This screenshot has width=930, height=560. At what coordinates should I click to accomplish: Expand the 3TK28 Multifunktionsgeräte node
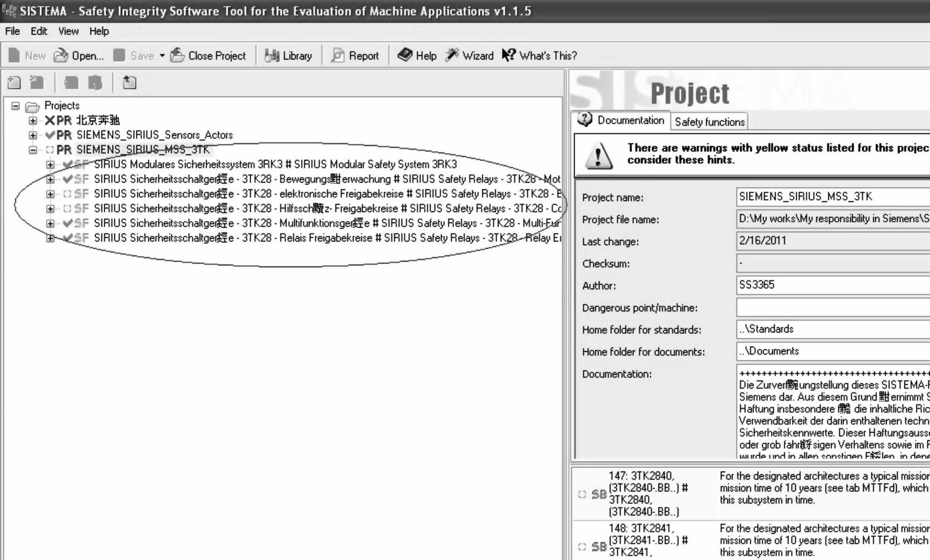point(50,223)
